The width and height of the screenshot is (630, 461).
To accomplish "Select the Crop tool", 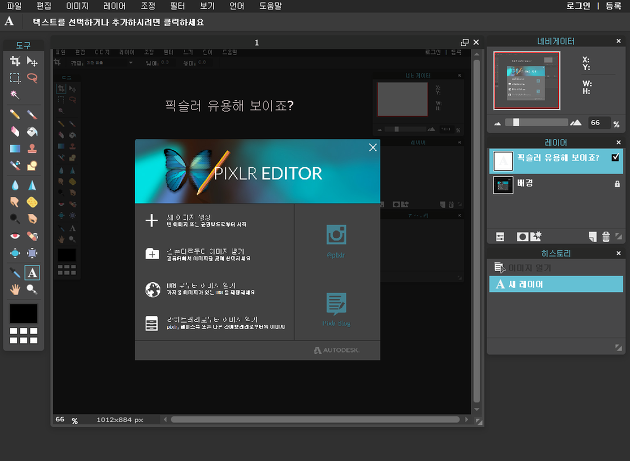I will pos(15,61).
